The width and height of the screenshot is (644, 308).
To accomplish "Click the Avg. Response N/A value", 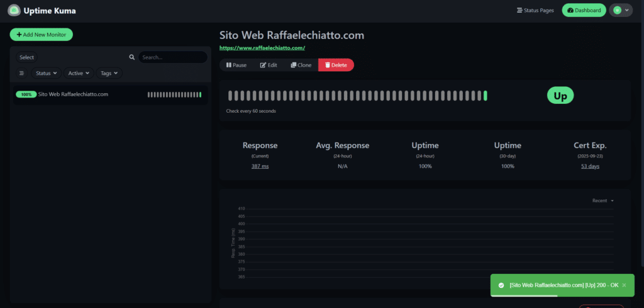I will pyautogui.click(x=343, y=166).
